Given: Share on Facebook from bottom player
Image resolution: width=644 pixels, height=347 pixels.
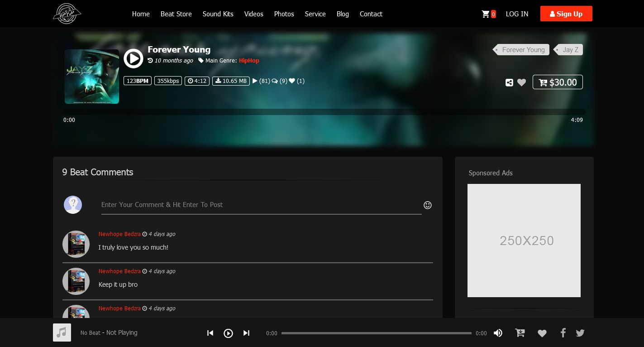Looking at the screenshot, I should (x=563, y=333).
